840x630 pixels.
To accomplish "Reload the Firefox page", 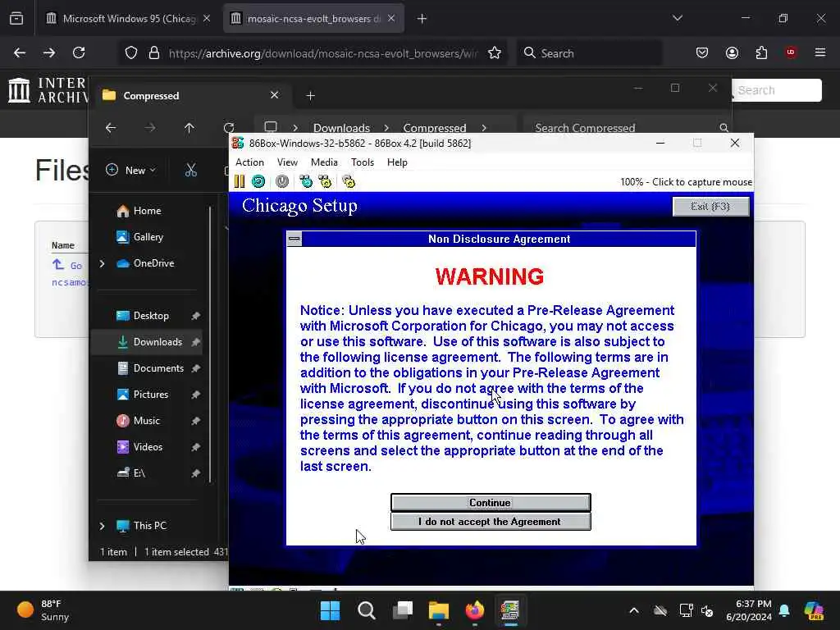I will click(x=79, y=52).
